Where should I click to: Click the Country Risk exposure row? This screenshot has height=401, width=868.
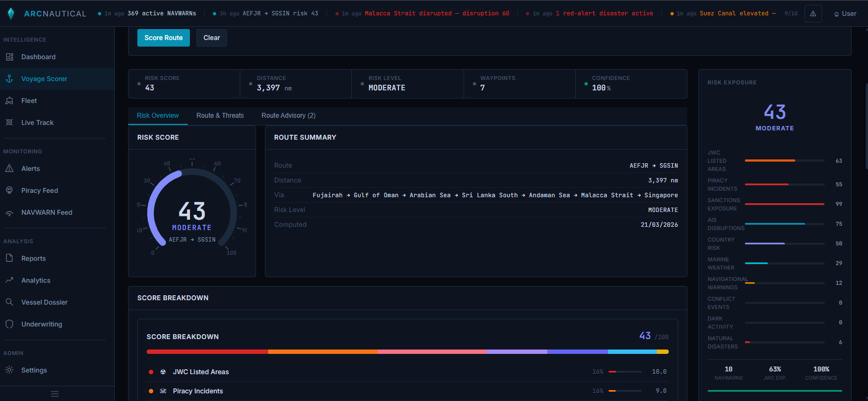[x=775, y=244]
